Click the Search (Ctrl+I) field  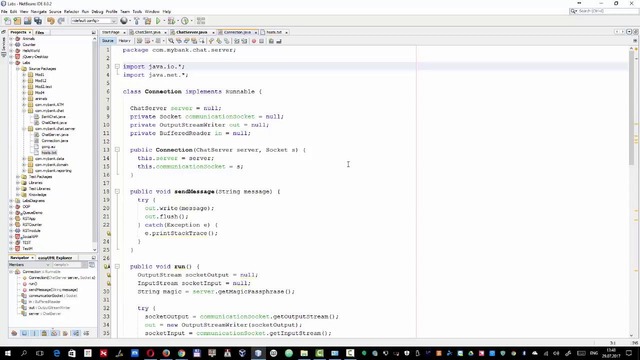coord(604,11)
